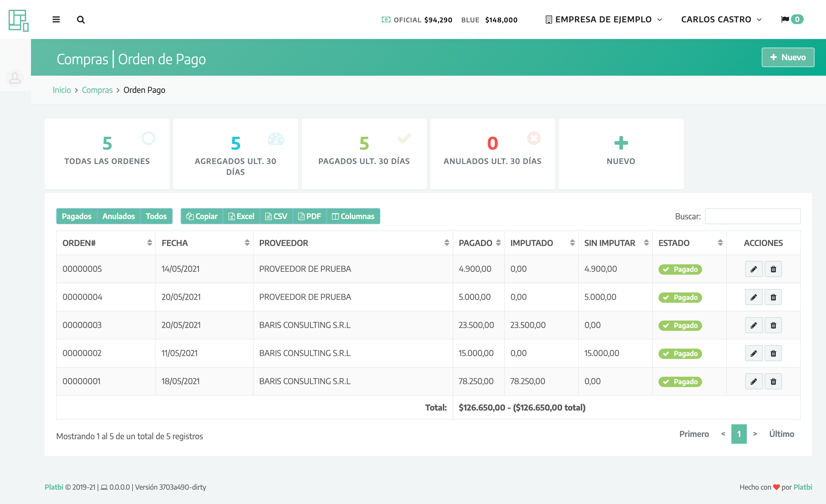The width and height of the screenshot is (826, 504).
Task: Select the Todas las Ordenes card
Action: tap(107, 154)
